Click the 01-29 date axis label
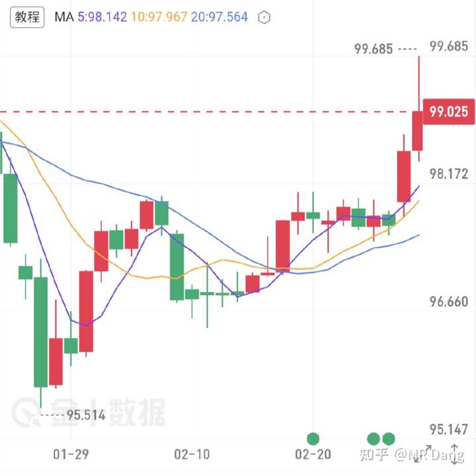The height and width of the screenshot is (476, 476). pos(71,454)
